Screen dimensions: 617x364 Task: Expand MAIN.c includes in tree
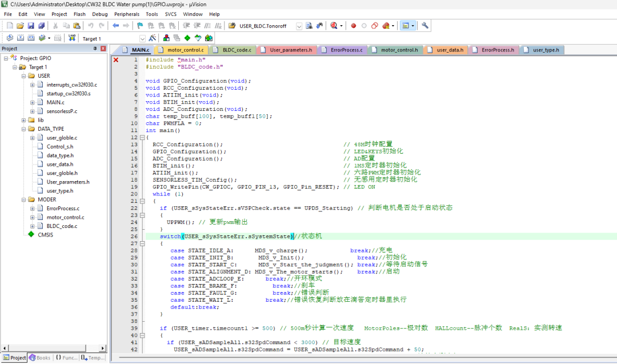point(32,102)
